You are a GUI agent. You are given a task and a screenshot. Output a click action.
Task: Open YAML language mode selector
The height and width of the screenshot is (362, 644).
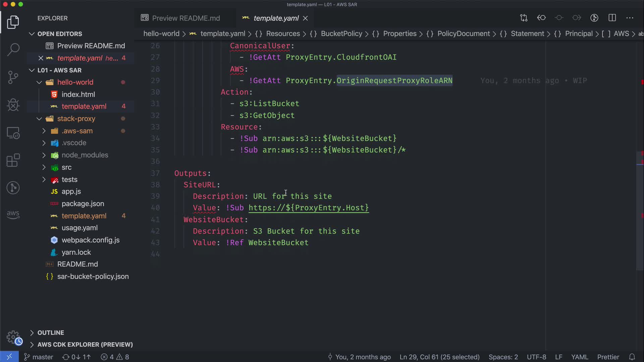(x=579, y=357)
